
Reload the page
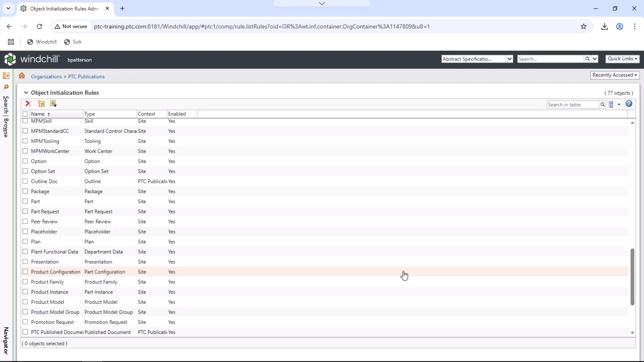39,26
